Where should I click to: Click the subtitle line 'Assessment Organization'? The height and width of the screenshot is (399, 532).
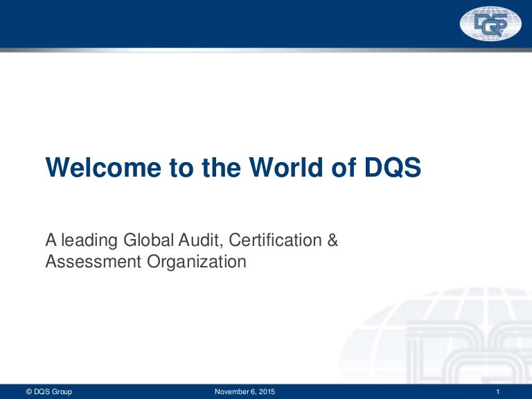click(x=146, y=262)
